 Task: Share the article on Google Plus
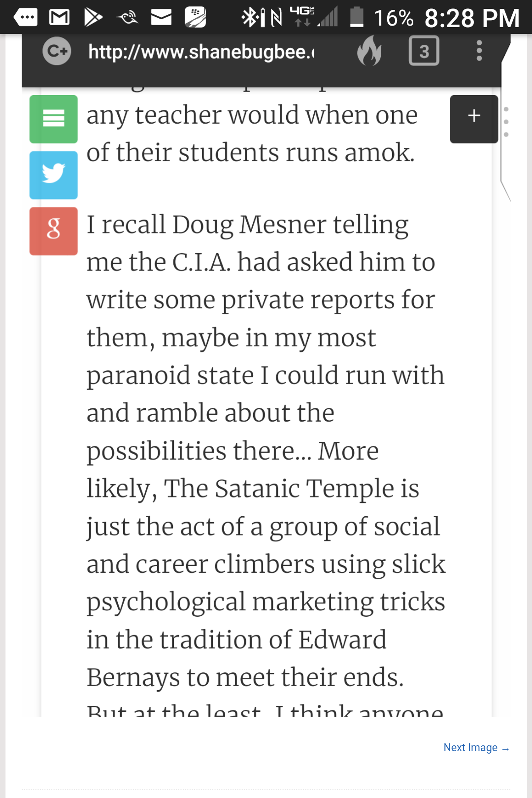pos(54,231)
